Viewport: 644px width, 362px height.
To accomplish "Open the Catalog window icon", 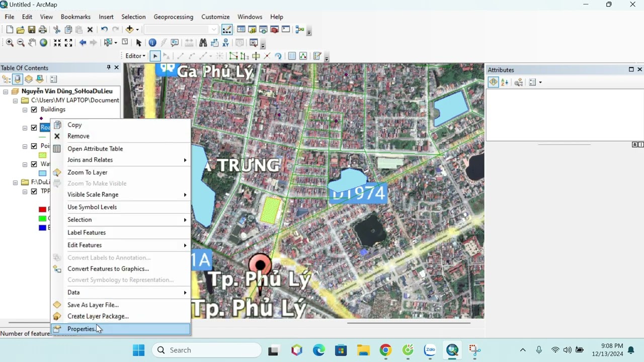I will pyautogui.click(x=252, y=30).
